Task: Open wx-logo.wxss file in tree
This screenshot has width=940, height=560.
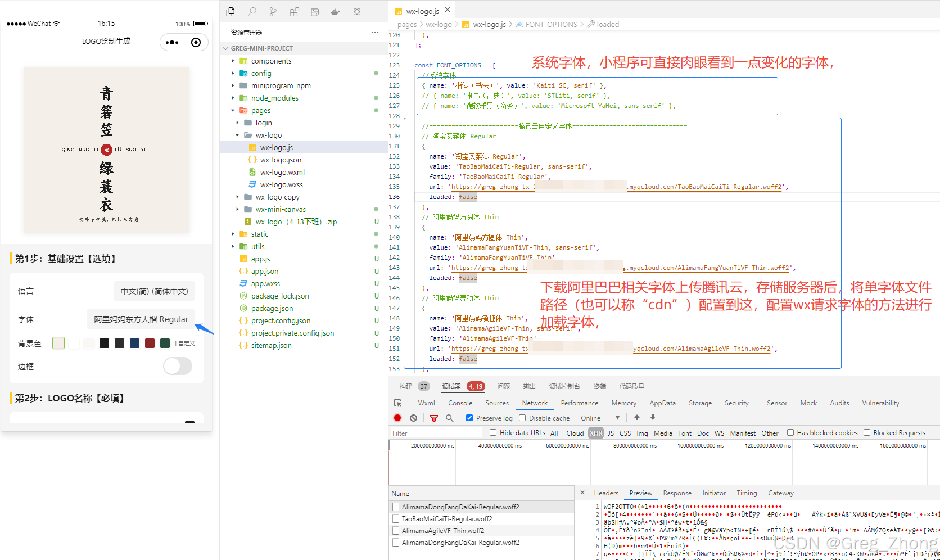Action: pos(281,184)
